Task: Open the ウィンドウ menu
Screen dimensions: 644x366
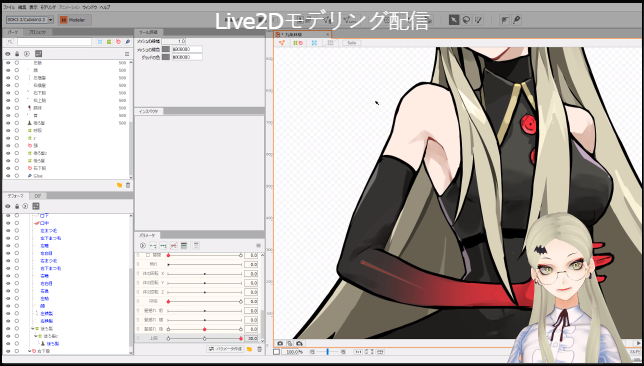Action: point(90,7)
